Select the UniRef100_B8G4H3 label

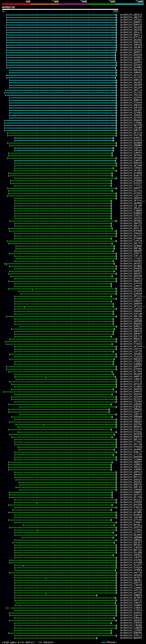131,638
